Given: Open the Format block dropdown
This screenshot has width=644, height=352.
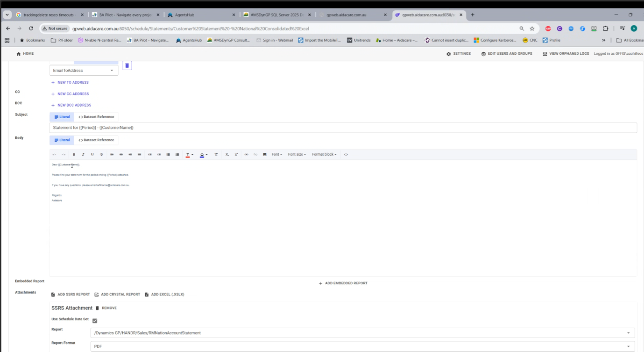Looking at the screenshot, I should point(324,154).
